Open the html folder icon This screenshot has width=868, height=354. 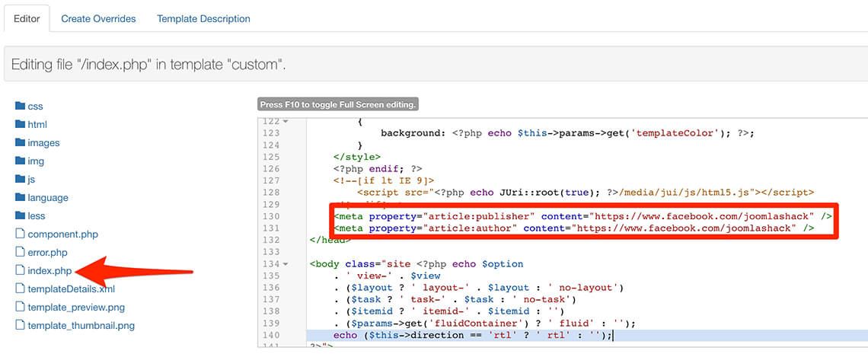[x=21, y=124]
